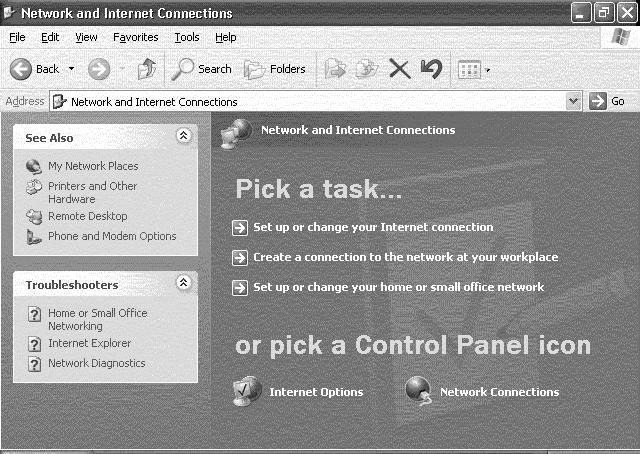Click arrow icon beside Internet connection task
The image size is (640, 454).
pos(240,227)
